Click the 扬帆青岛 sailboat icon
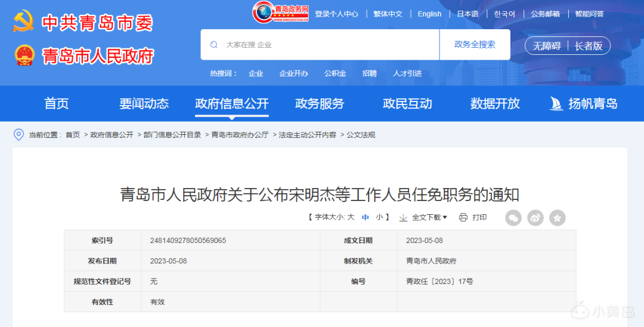 [x=556, y=104]
